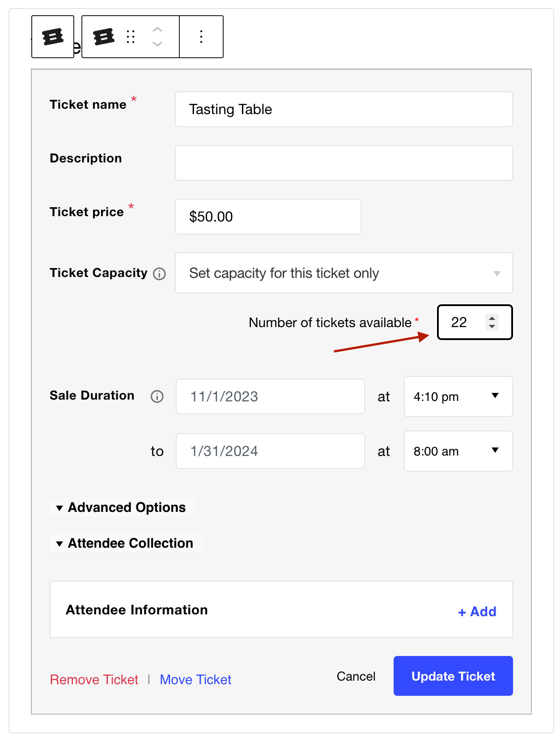Click the ticket icon in the block toolbar
560x741 pixels.
(x=103, y=37)
